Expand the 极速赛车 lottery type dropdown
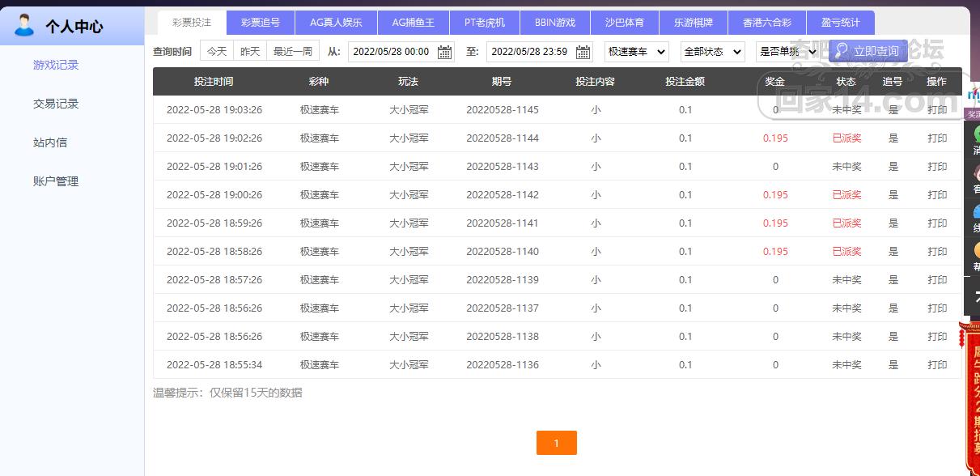The height and width of the screenshot is (476, 980). 637,52
